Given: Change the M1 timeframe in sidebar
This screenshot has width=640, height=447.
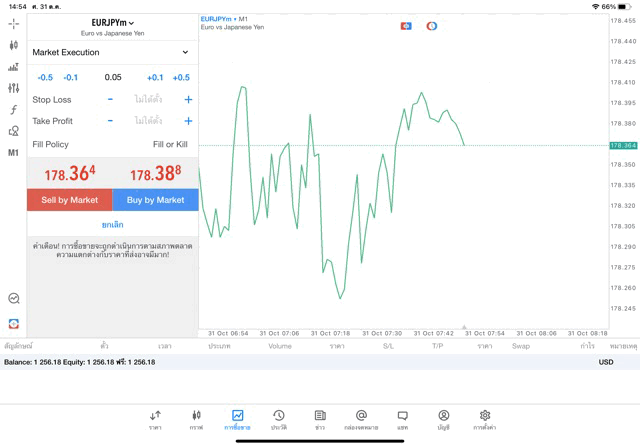Looking at the screenshot, I should [13, 153].
